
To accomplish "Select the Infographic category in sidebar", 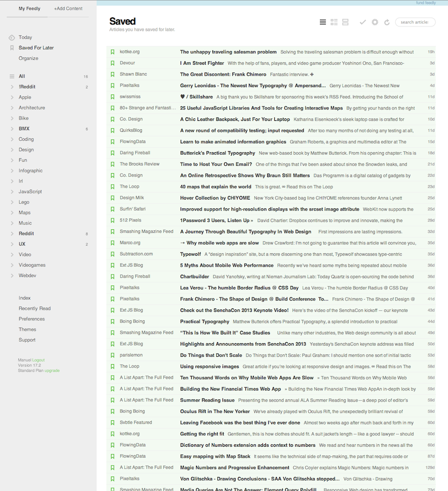I will 30,171.
